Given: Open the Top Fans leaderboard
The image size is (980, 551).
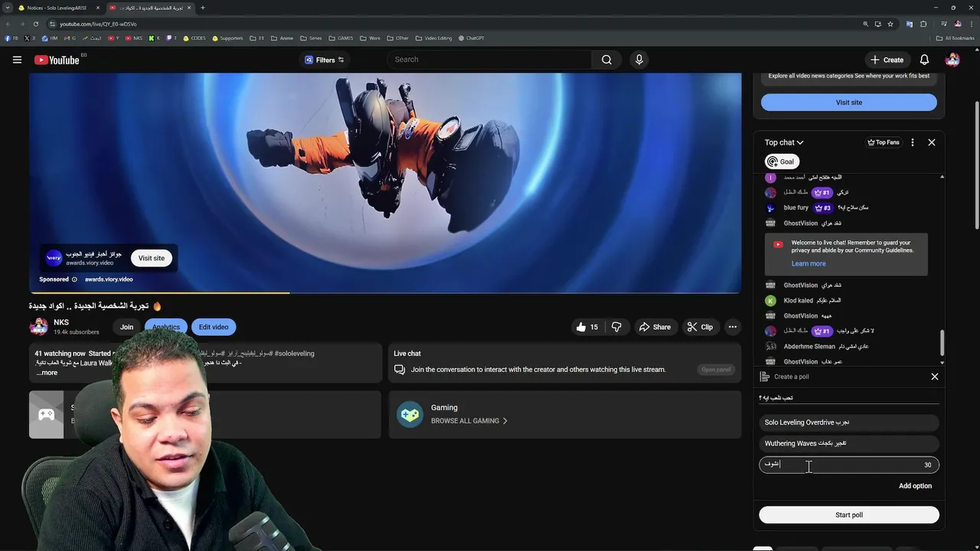Looking at the screenshot, I should (x=883, y=142).
